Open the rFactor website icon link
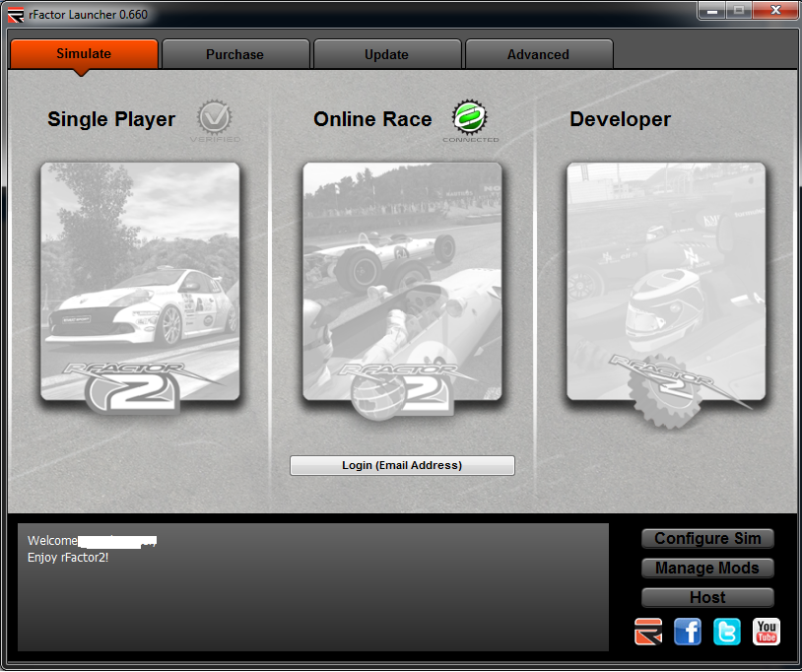 pos(648,632)
